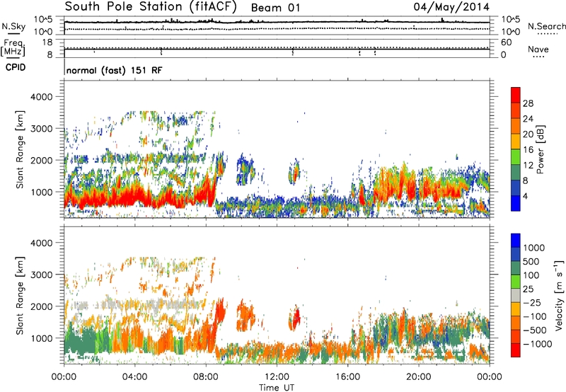Click the "04:00" time axis label
This screenshot has height=392, width=566.
(134, 377)
